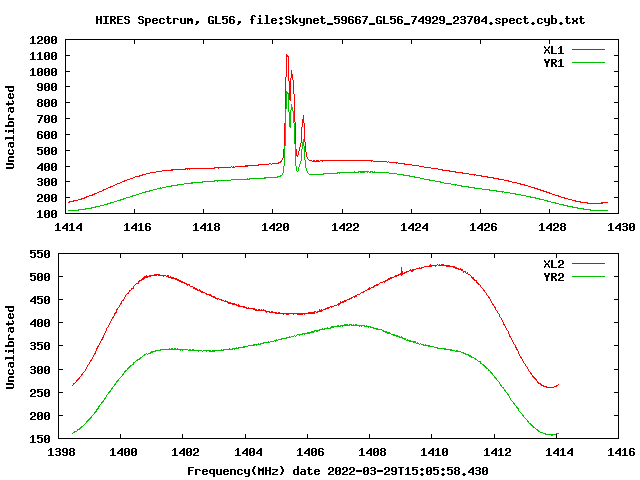Click the 550 y-axis tick label

(40, 254)
